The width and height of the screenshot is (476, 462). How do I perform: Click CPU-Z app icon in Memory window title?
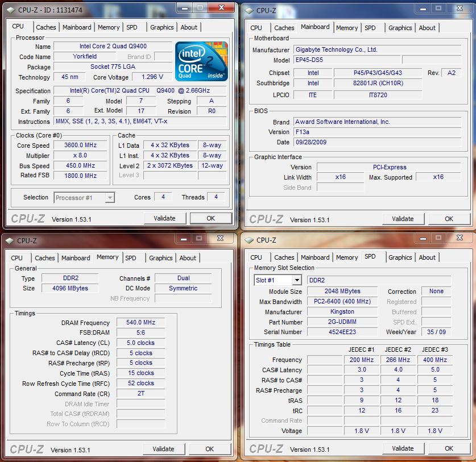10,241
